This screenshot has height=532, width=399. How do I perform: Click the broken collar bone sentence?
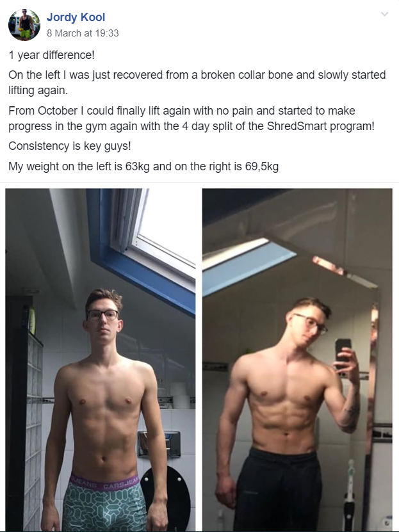pyautogui.click(x=197, y=83)
